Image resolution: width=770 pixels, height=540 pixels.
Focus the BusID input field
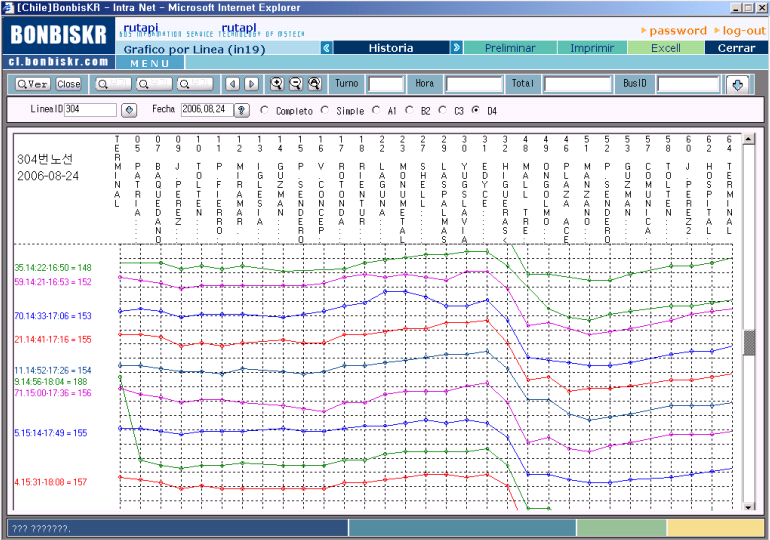pyautogui.click(x=688, y=84)
